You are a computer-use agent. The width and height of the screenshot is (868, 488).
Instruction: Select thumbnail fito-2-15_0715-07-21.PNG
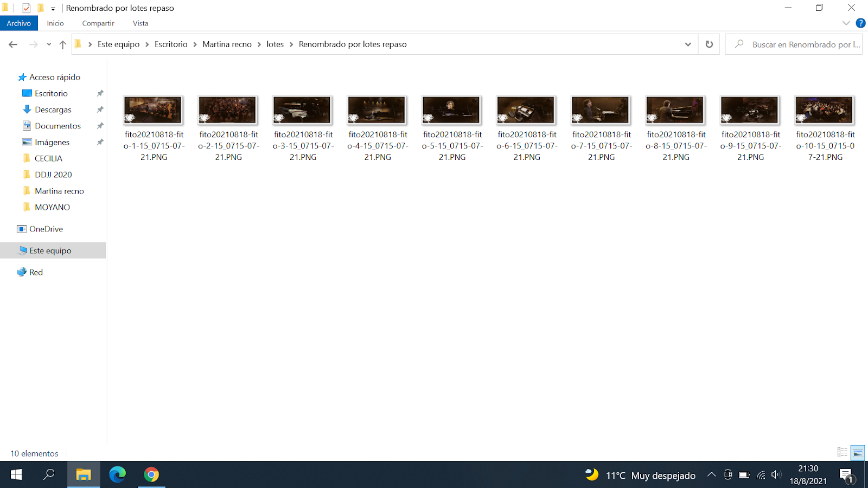pos(227,110)
